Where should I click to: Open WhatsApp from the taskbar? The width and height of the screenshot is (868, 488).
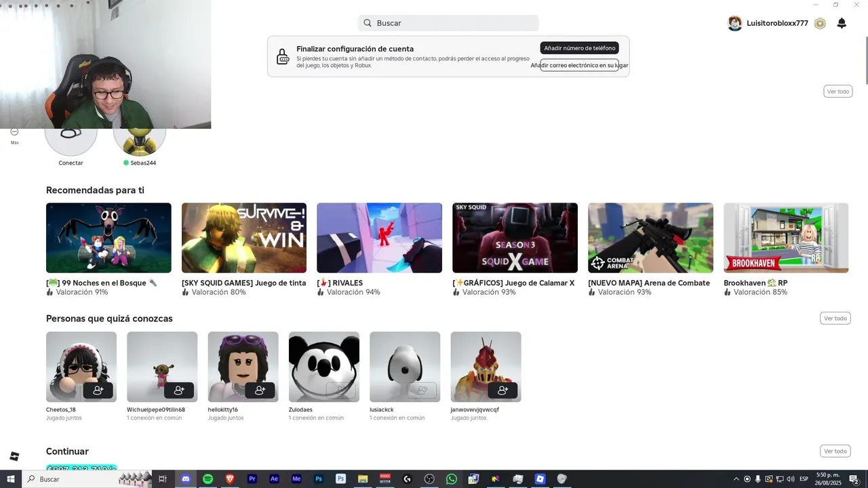(x=452, y=479)
